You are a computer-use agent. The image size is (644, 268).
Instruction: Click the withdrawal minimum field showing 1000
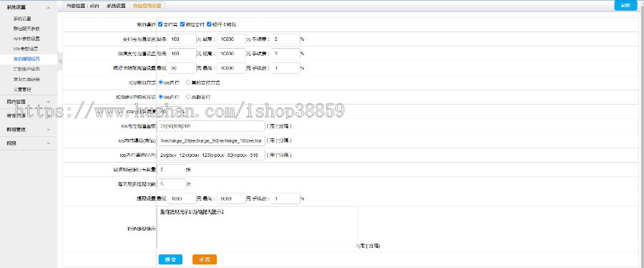pyautogui.click(x=182, y=198)
